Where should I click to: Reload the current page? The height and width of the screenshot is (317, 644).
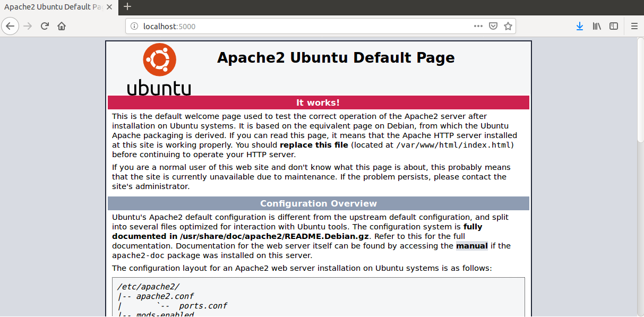point(45,26)
